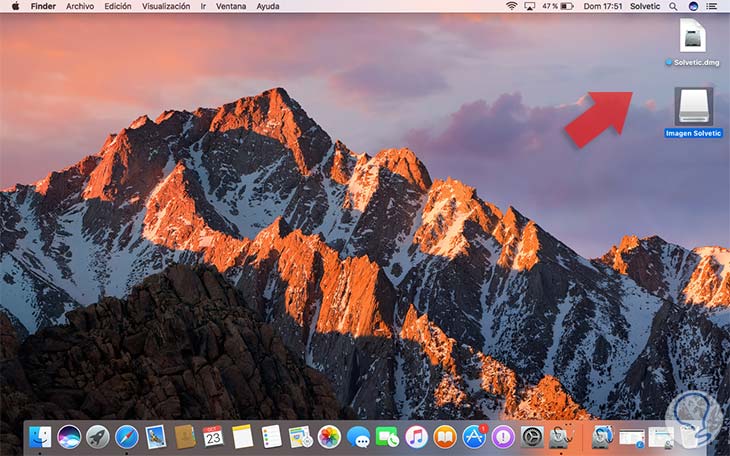730x456 pixels.
Task: Open AirPlay display menu icon
Action: (x=529, y=6)
